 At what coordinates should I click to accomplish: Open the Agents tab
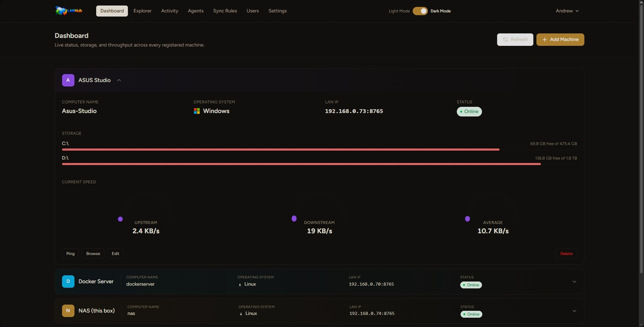pos(196,11)
